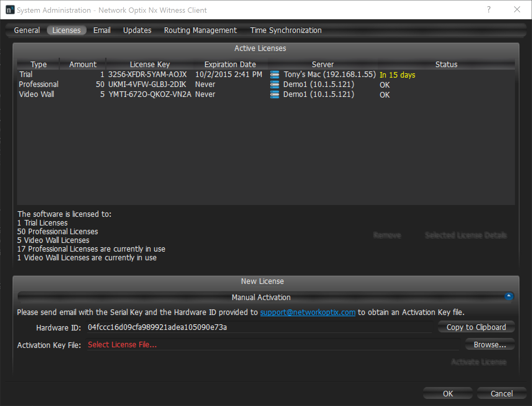The image size is (532, 406).
Task: Sort by Amount column header
Action: (83, 64)
